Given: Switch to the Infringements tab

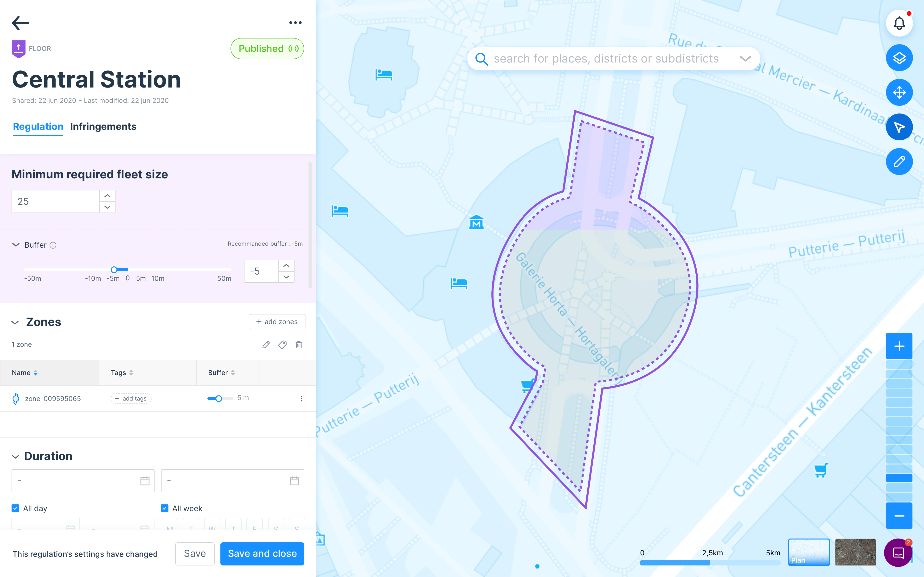Looking at the screenshot, I should 103,127.
